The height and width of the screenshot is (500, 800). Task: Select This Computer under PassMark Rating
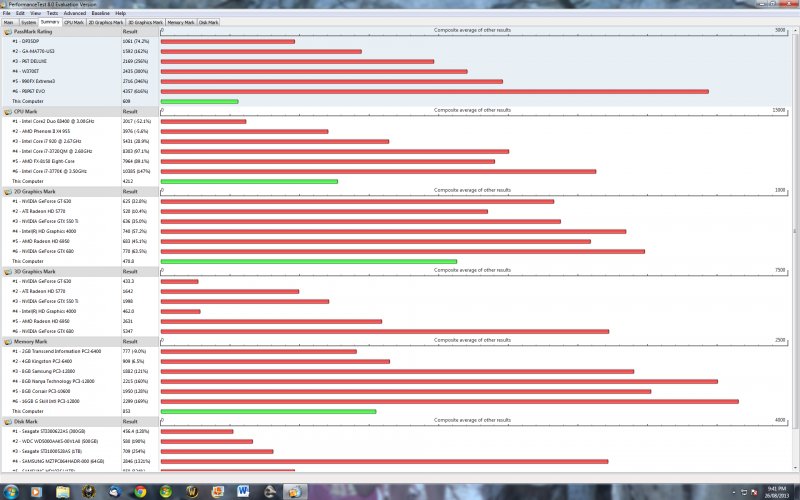[x=28, y=102]
